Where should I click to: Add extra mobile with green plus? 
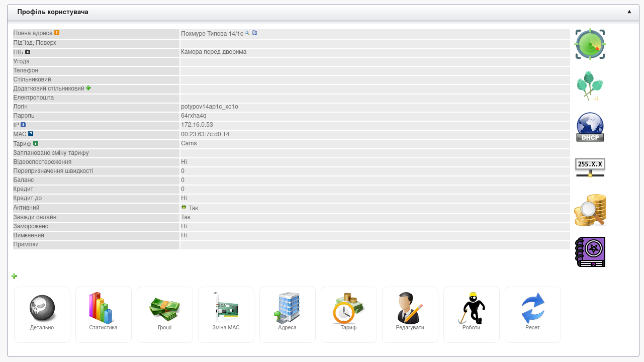click(x=88, y=88)
